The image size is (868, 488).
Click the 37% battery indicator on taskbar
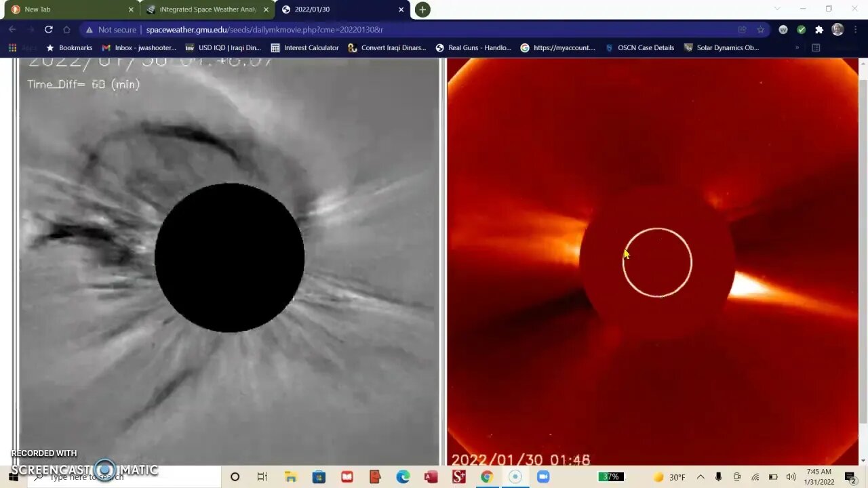tap(610, 477)
